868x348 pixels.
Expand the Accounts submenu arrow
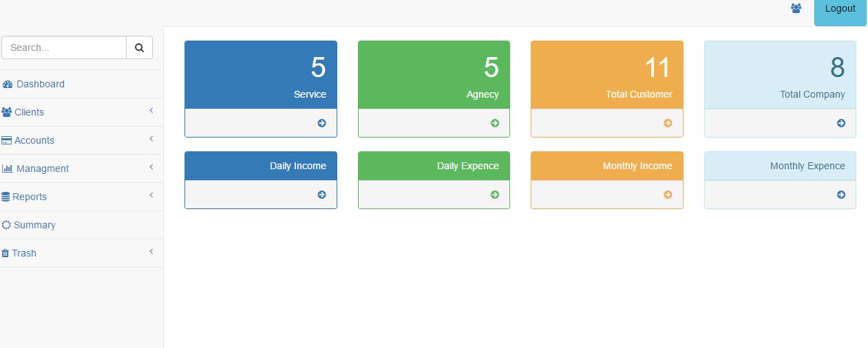[151, 139]
